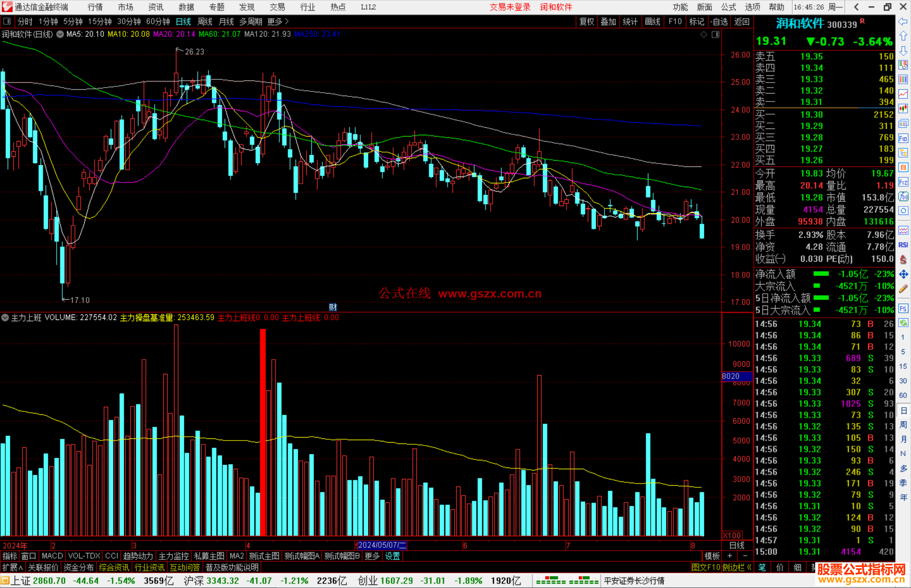Click the back arrow icon in sidebar

(903, 21)
